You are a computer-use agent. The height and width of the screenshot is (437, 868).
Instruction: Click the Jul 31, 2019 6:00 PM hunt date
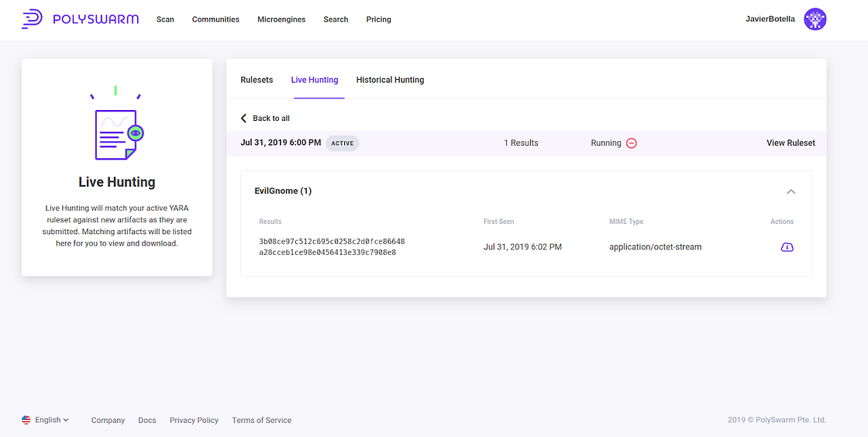click(x=281, y=142)
